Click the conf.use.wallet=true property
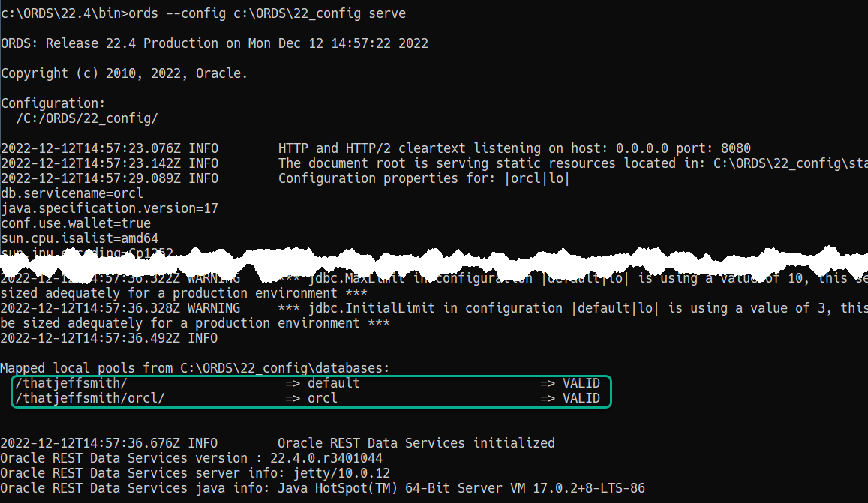The width and height of the screenshot is (868, 503). point(76,223)
